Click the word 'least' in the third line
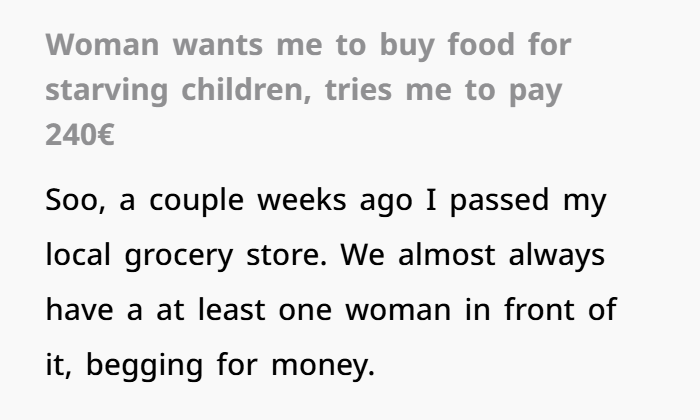Screen dimensions: 700x420 point(232,309)
